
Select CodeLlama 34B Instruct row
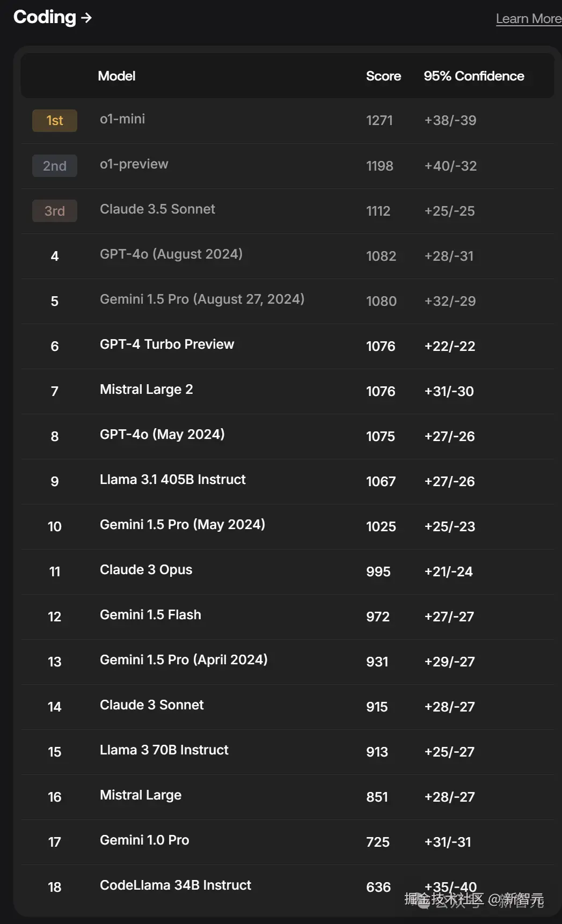click(288, 886)
